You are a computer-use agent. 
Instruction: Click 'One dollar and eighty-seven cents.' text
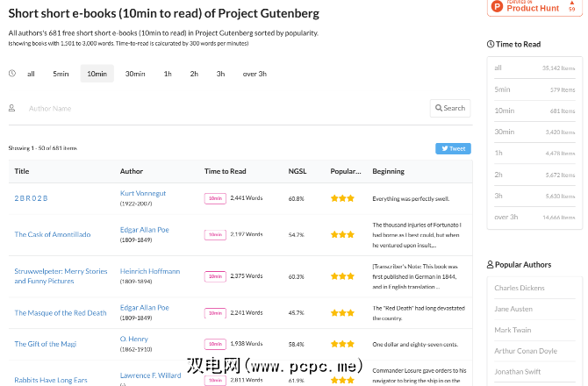coord(415,345)
